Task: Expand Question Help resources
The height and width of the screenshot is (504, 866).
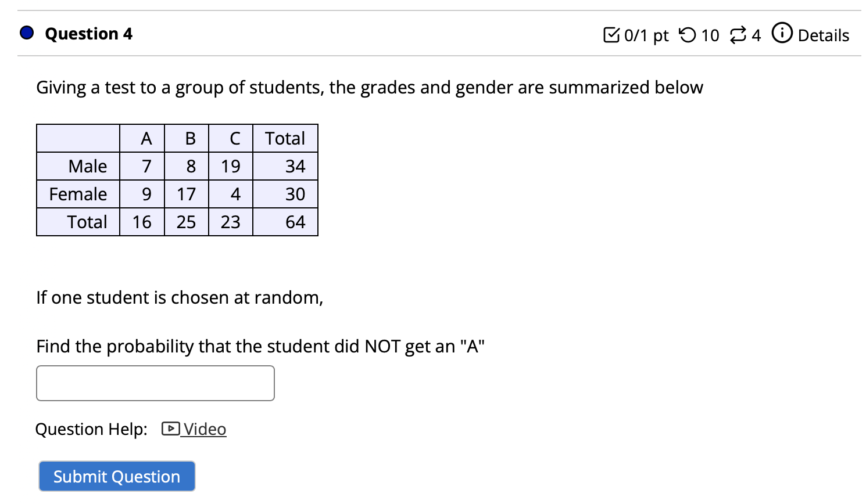Action: point(204,429)
